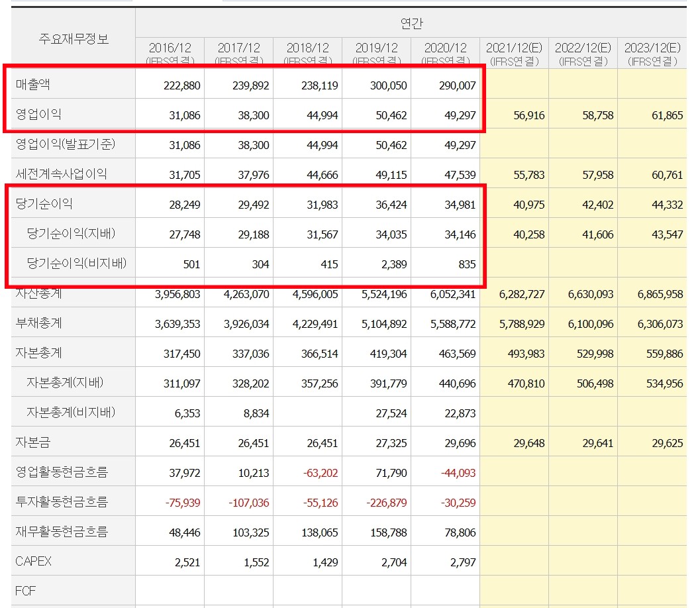Click the 자본총계 value 463,569

tap(457, 354)
